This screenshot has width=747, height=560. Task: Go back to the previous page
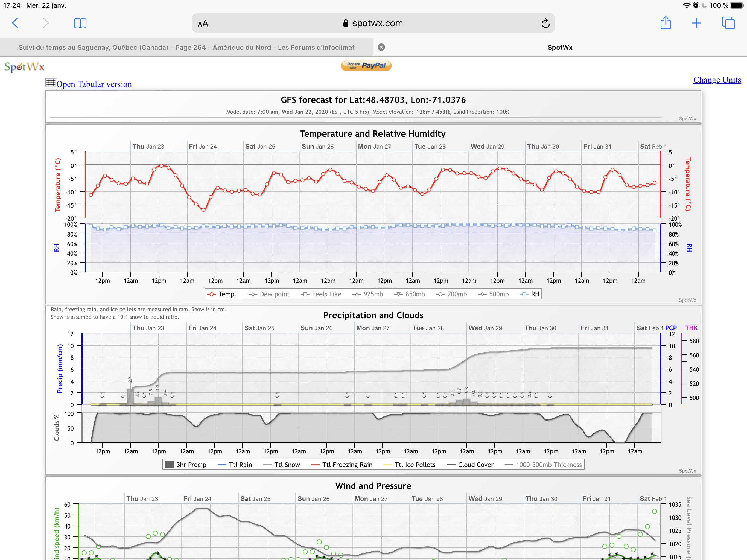coord(15,23)
